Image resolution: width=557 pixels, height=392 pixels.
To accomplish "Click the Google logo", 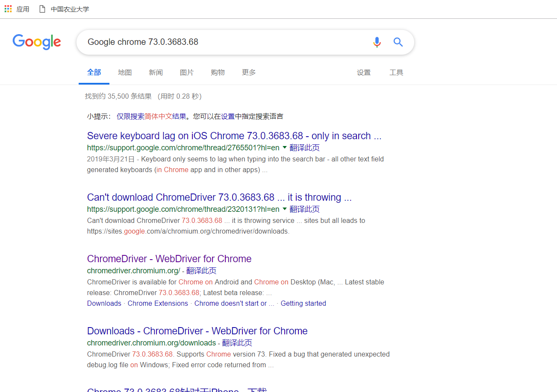I will click(37, 42).
